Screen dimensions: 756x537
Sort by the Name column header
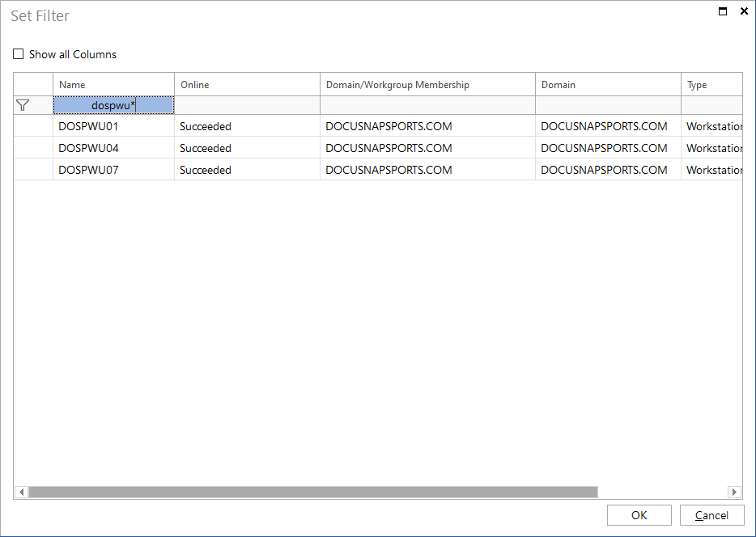(113, 84)
